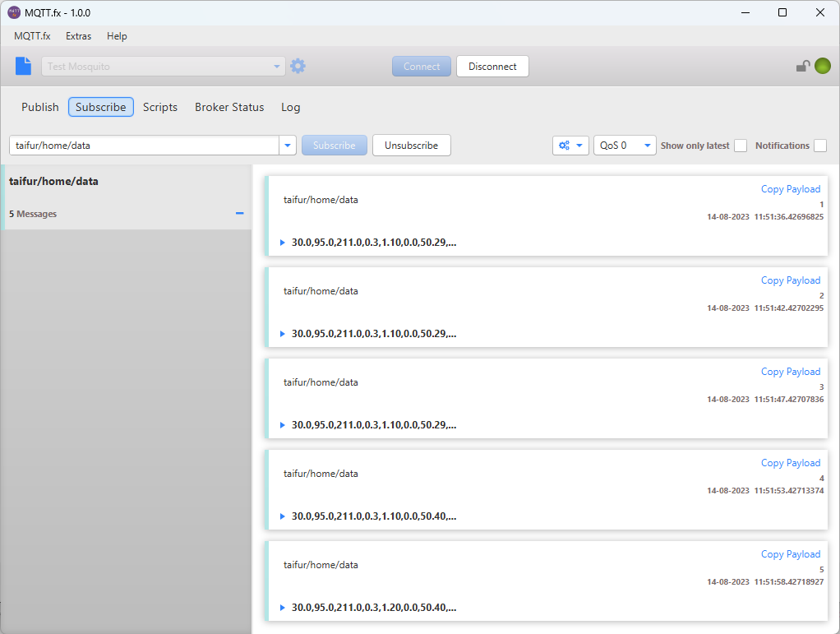This screenshot has width=840, height=634.
Task: Open the QoS 0 dropdown
Action: 624,146
